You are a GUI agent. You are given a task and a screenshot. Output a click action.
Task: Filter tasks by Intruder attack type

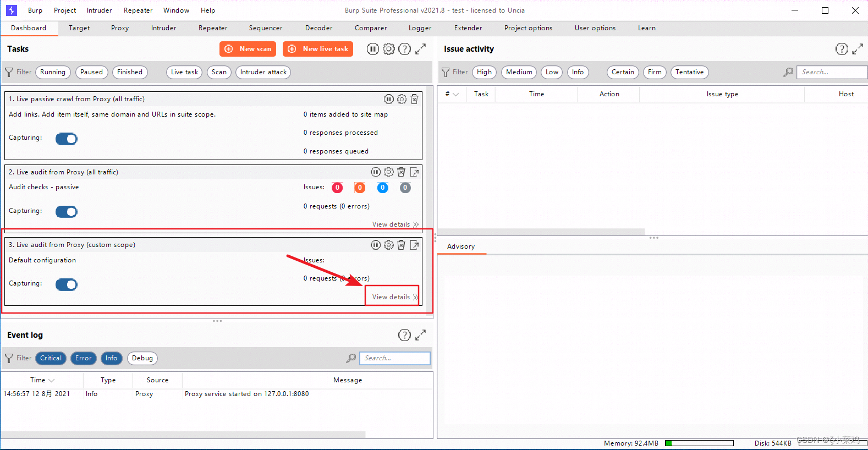pyautogui.click(x=263, y=72)
